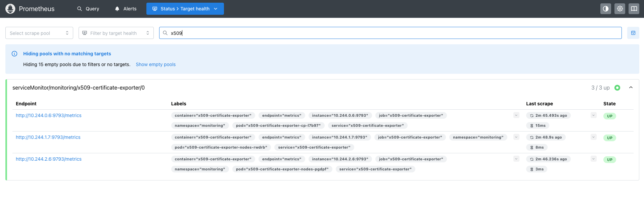This screenshot has height=211, width=644.
Task: Toggle the light/dark theme icon
Action: (606, 9)
